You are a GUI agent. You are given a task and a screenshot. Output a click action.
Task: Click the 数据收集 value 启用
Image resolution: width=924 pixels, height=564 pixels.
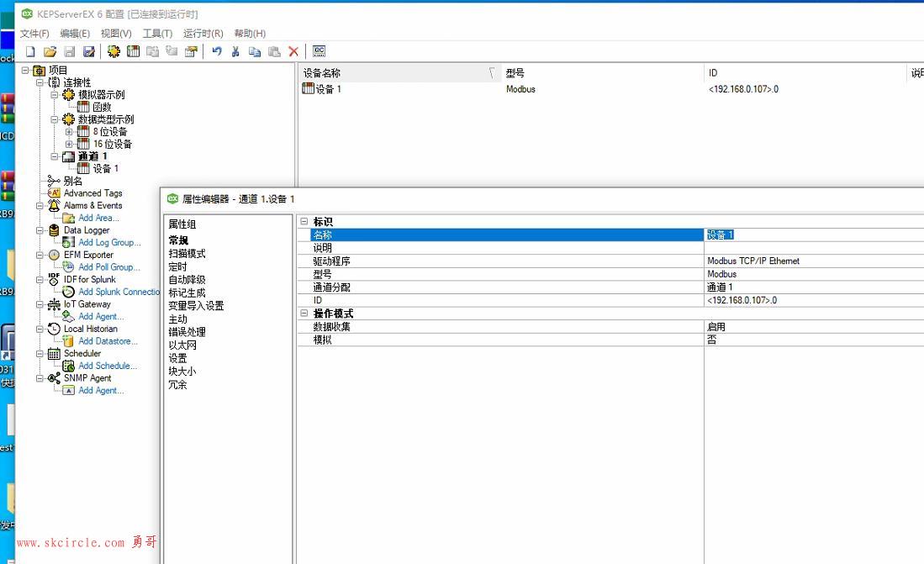[x=814, y=326]
